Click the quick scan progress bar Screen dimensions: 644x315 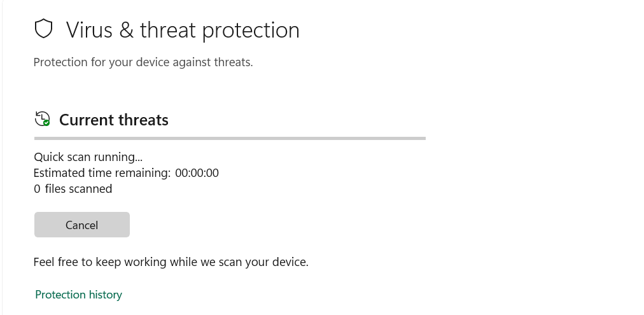tap(229, 138)
